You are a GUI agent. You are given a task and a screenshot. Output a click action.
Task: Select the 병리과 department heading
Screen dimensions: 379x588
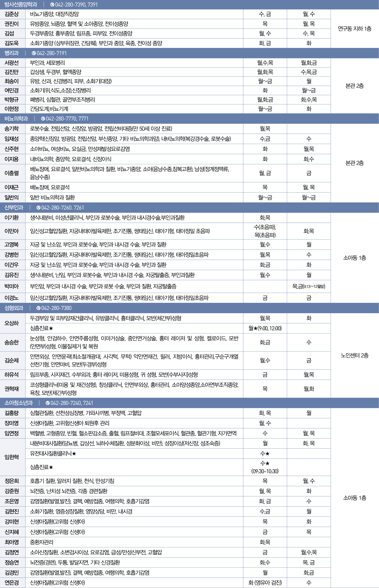point(12,53)
